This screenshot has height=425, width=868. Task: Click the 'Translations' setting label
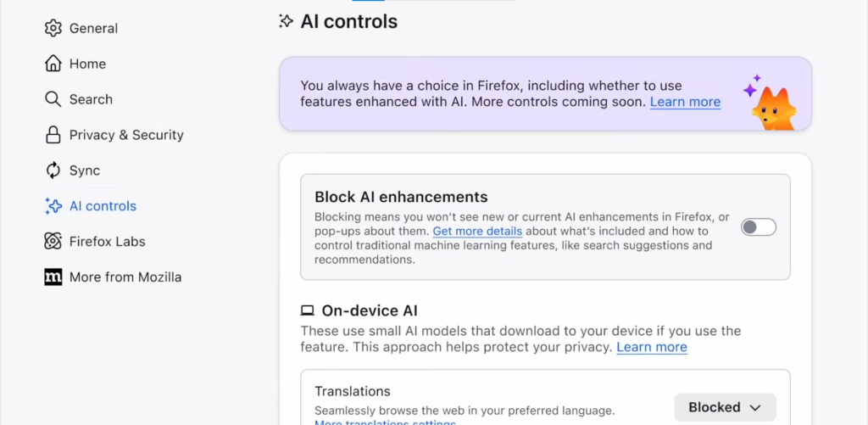[353, 391]
